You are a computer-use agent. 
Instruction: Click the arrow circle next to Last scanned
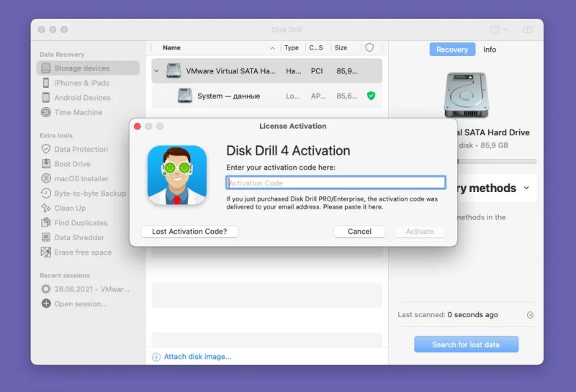click(530, 315)
